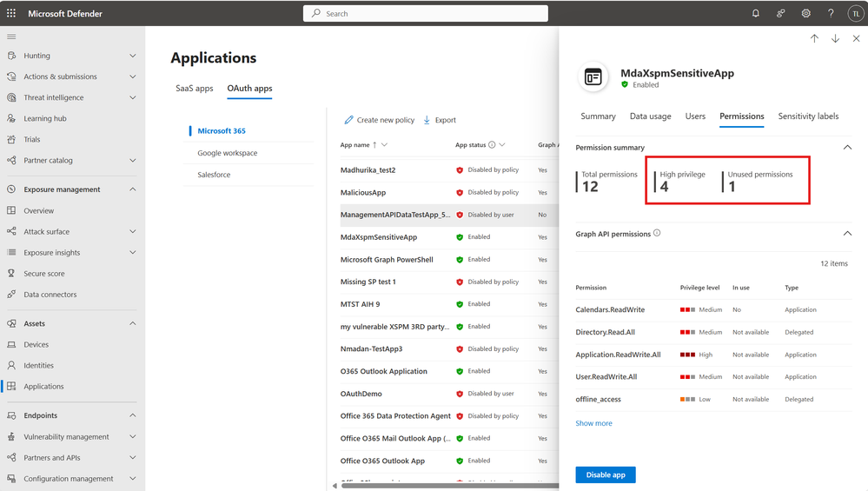Go to previous app with up arrow
Image resolution: width=868 pixels, height=491 pixels.
814,38
